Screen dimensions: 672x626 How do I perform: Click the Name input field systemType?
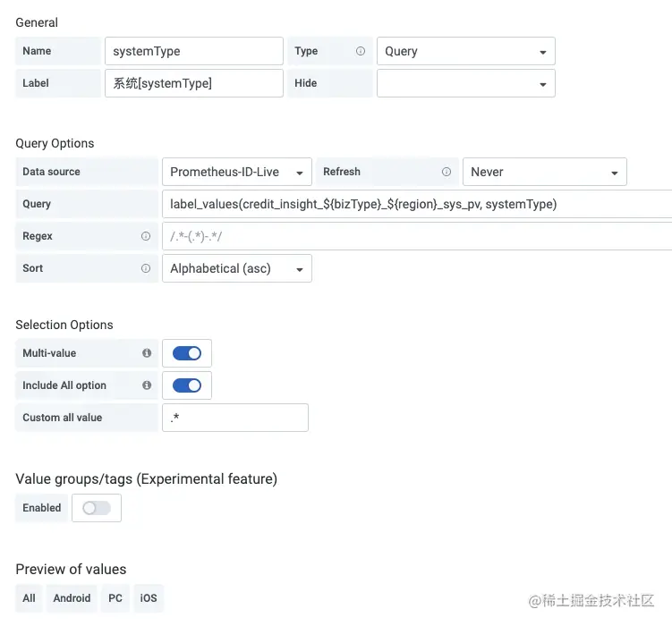pyautogui.click(x=194, y=51)
